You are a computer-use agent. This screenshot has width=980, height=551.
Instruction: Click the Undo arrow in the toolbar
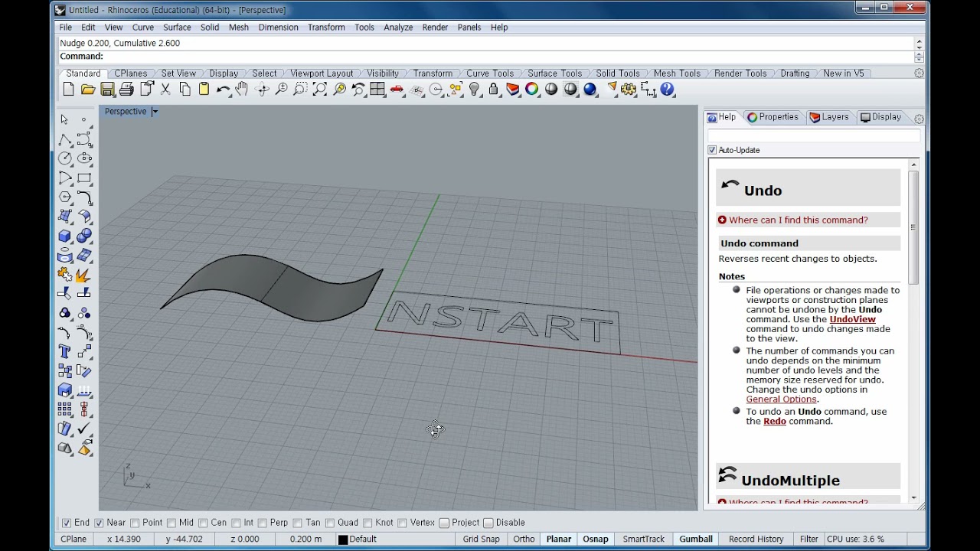point(223,90)
